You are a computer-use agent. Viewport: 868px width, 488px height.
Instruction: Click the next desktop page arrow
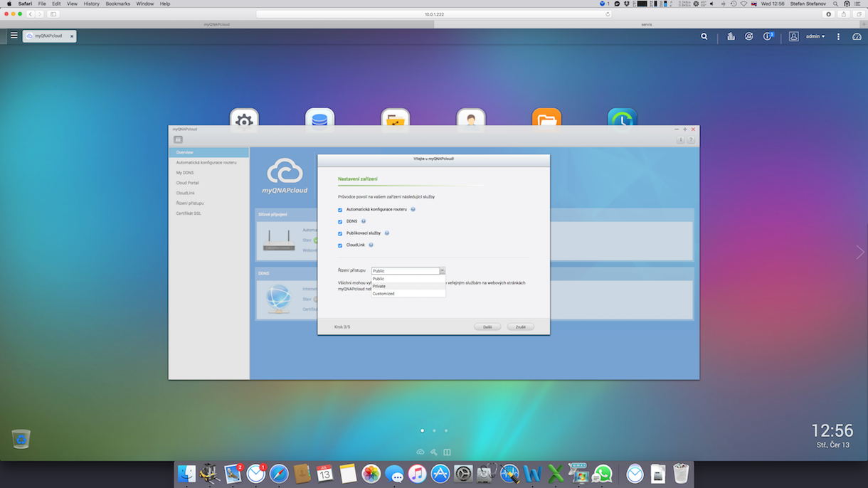[859, 253]
